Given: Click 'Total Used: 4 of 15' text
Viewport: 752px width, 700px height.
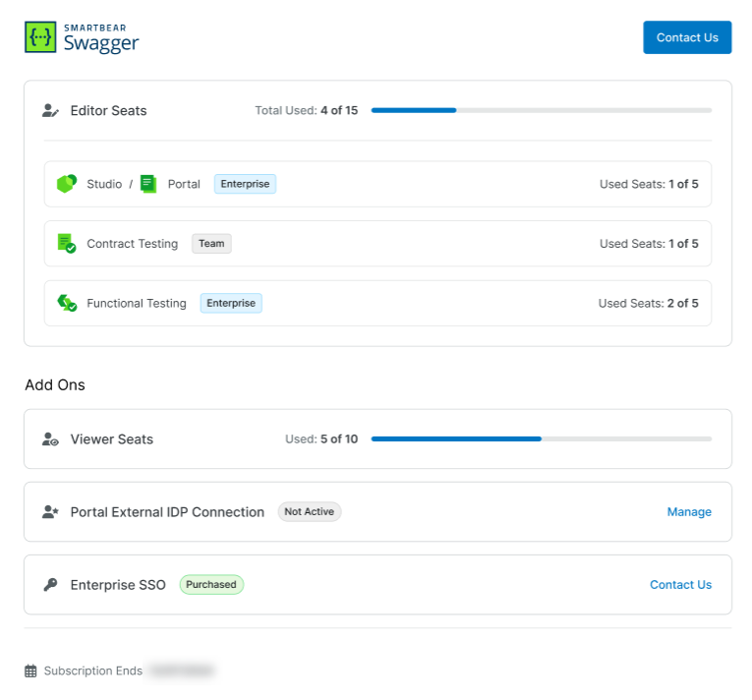Looking at the screenshot, I should (x=307, y=111).
